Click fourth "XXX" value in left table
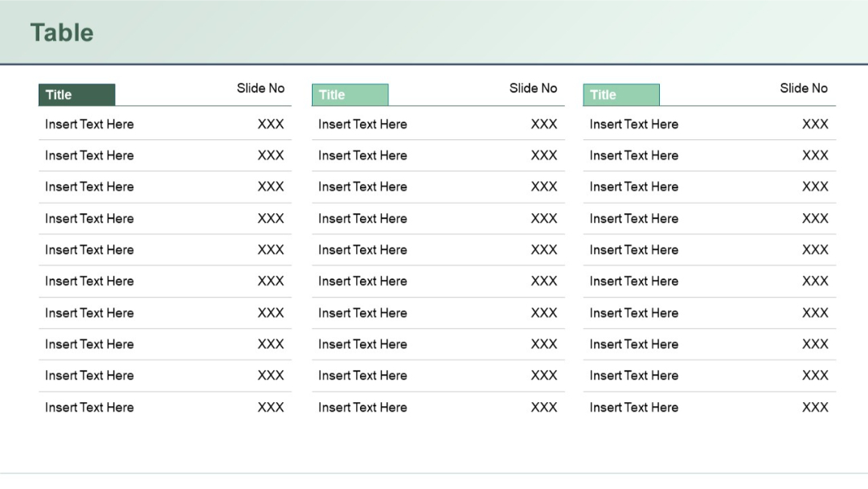Viewport: 868px width, 489px height. (271, 218)
